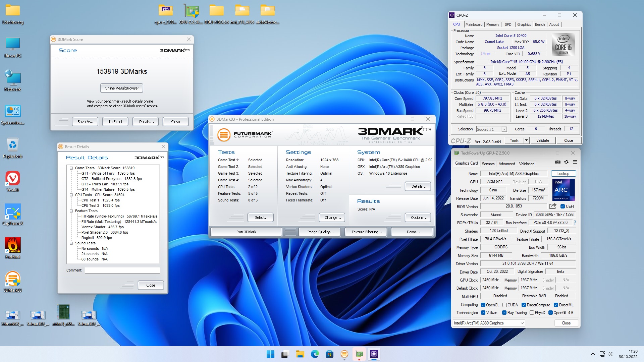Image resolution: width=644 pixels, height=362 pixels.
Task: Collapse CPU Tests tree node
Action: click(x=71, y=195)
